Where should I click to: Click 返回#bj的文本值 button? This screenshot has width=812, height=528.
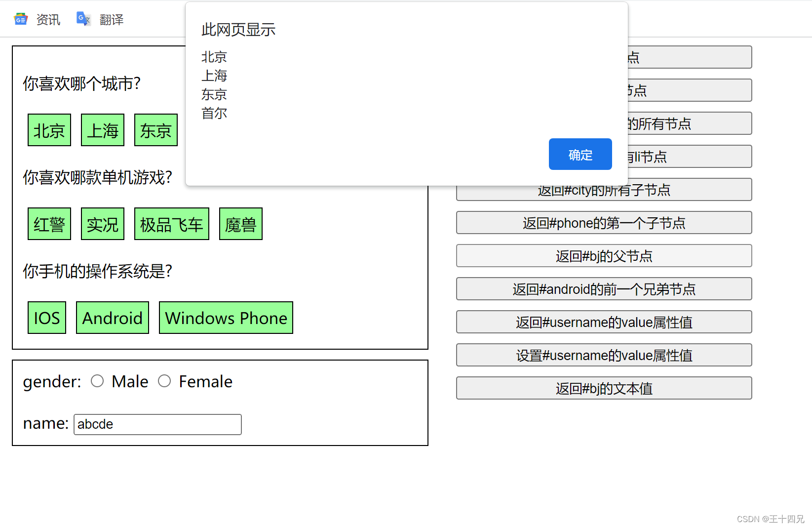pos(604,388)
